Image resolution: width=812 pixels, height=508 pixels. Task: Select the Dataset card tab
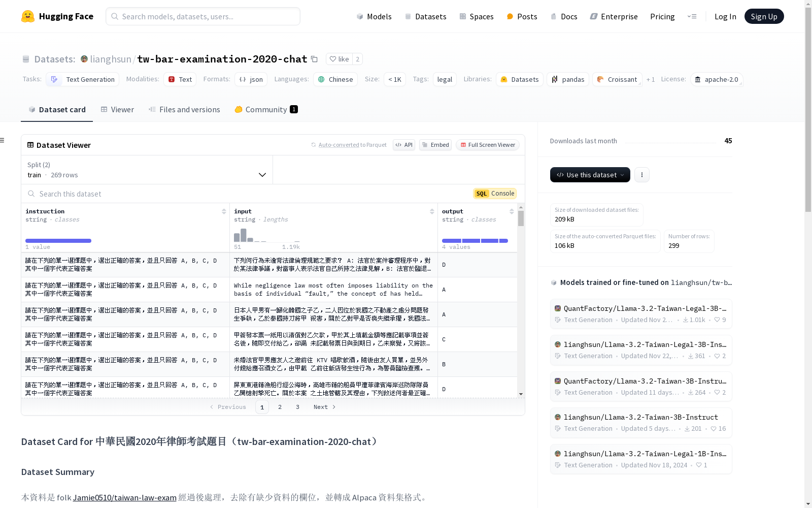tap(57, 109)
